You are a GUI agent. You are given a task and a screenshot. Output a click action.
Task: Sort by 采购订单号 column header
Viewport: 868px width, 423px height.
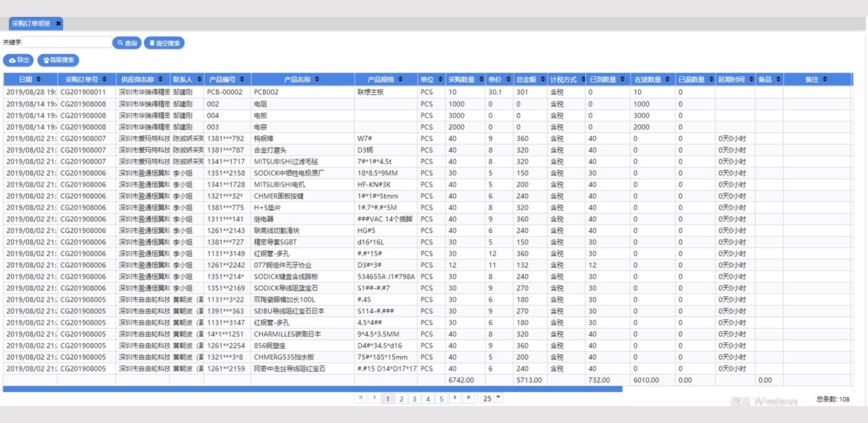pyautogui.click(x=85, y=79)
